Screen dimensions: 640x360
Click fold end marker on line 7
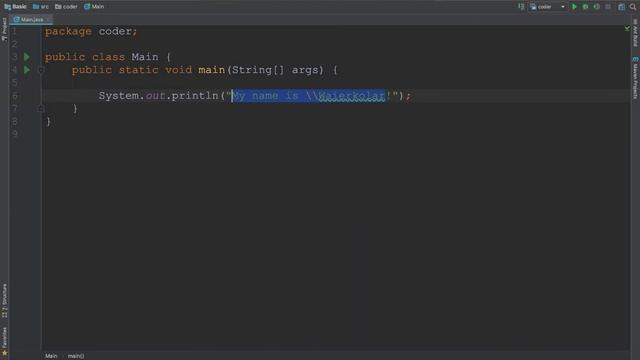point(40,109)
